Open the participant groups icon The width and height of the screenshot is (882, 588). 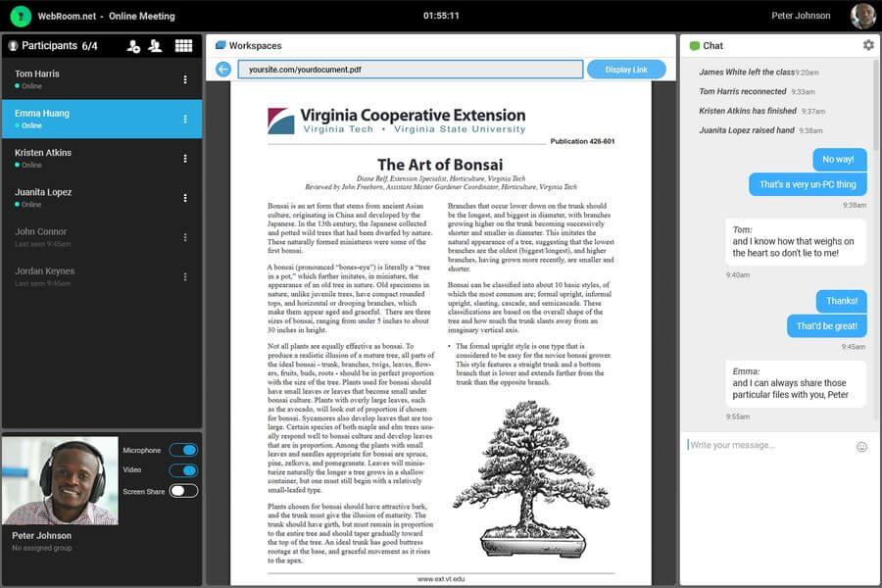pos(155,46)
